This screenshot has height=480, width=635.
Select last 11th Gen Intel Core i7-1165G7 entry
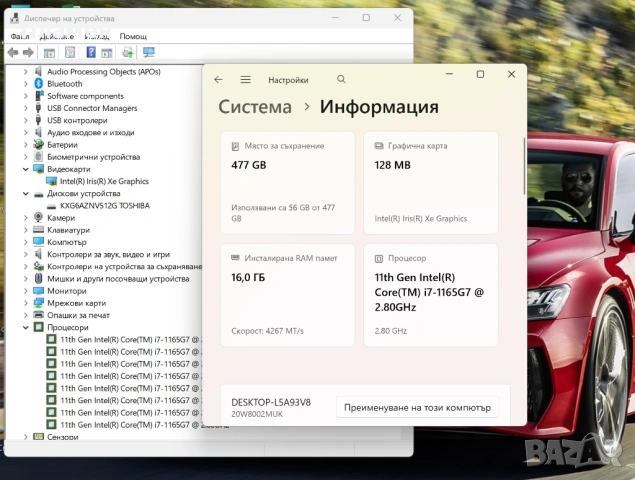131,425
